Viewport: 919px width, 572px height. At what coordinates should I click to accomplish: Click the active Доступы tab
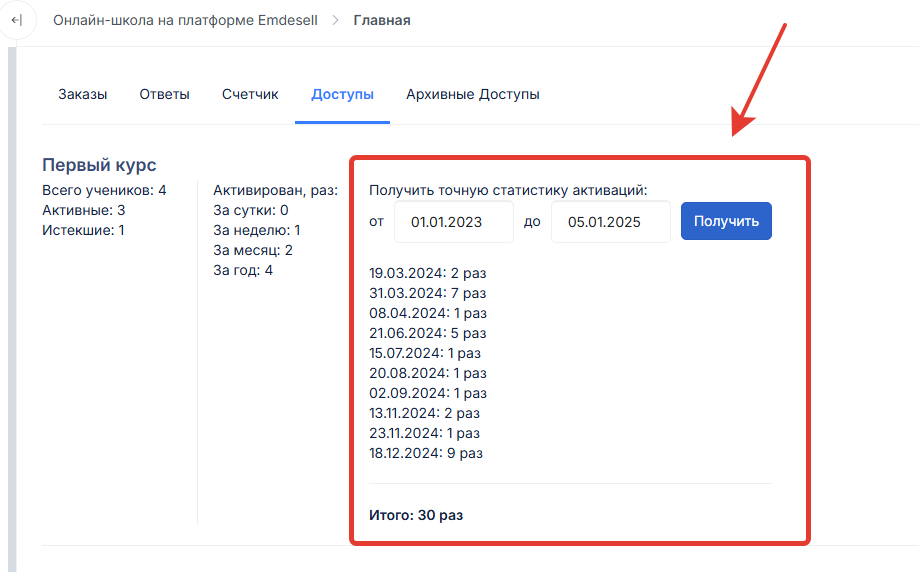point(342,94)
